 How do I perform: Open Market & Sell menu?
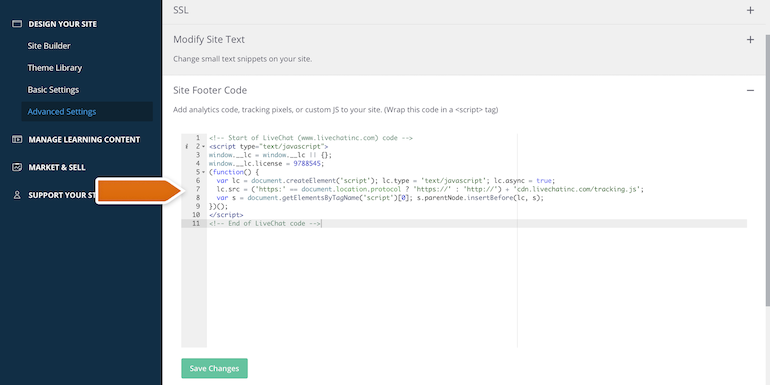click(56, 167)
